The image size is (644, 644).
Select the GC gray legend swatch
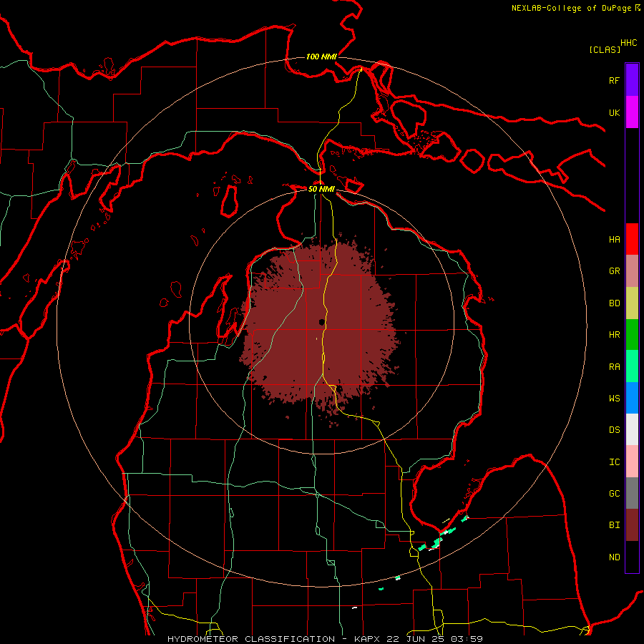point(632,493)
